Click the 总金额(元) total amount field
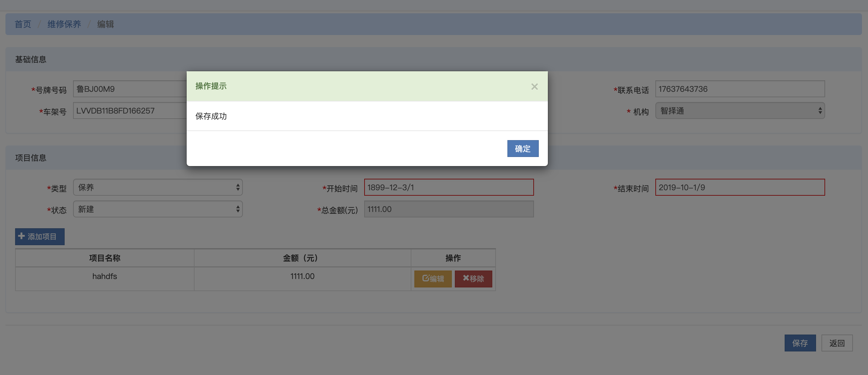The image size is (868, 375). (448, 209)
